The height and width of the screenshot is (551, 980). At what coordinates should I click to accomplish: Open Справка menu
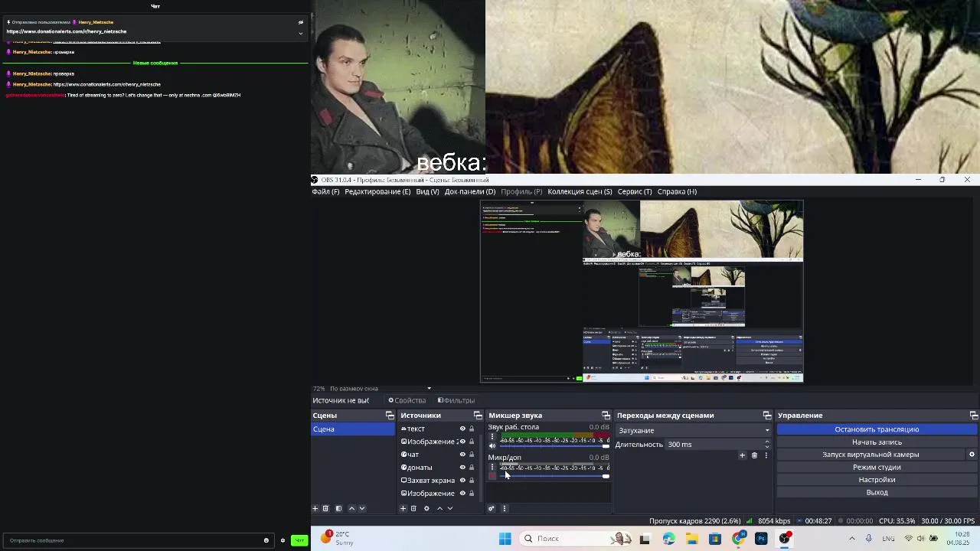coord(677,191)
